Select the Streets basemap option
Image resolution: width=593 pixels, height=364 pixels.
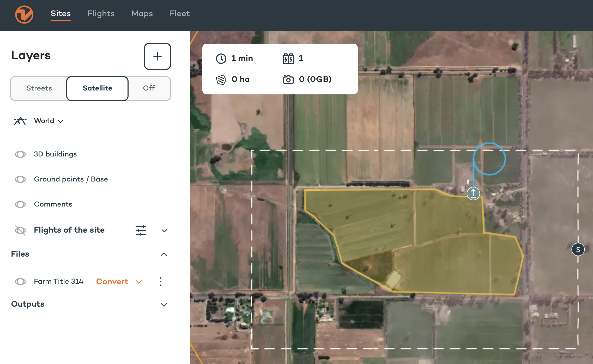point(39,88)
